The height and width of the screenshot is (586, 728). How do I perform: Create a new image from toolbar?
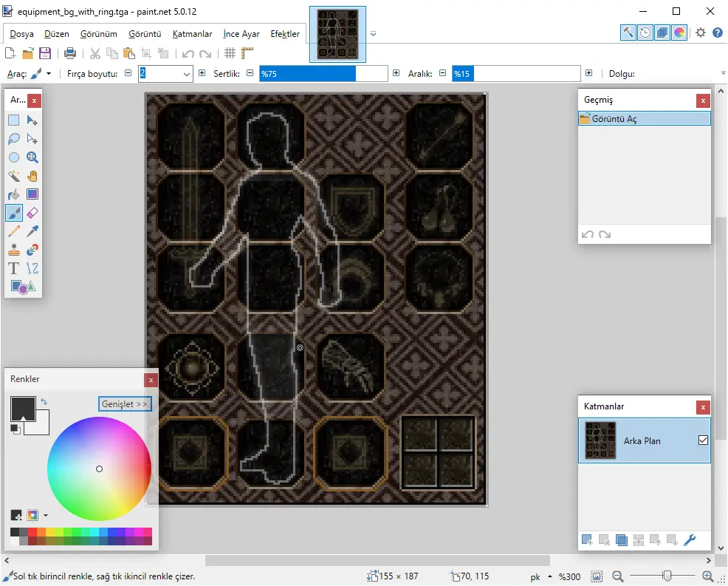point(10,53)
